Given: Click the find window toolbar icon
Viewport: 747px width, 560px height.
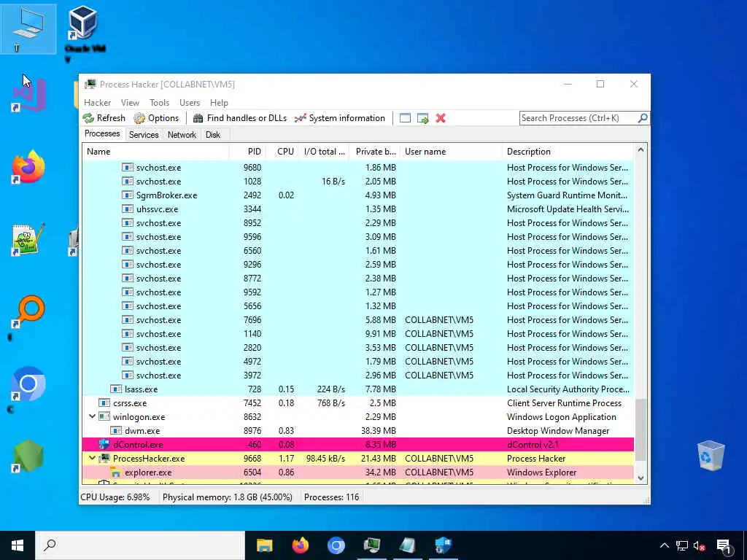Looking at the screenshot, I should (x=405, y=118).
